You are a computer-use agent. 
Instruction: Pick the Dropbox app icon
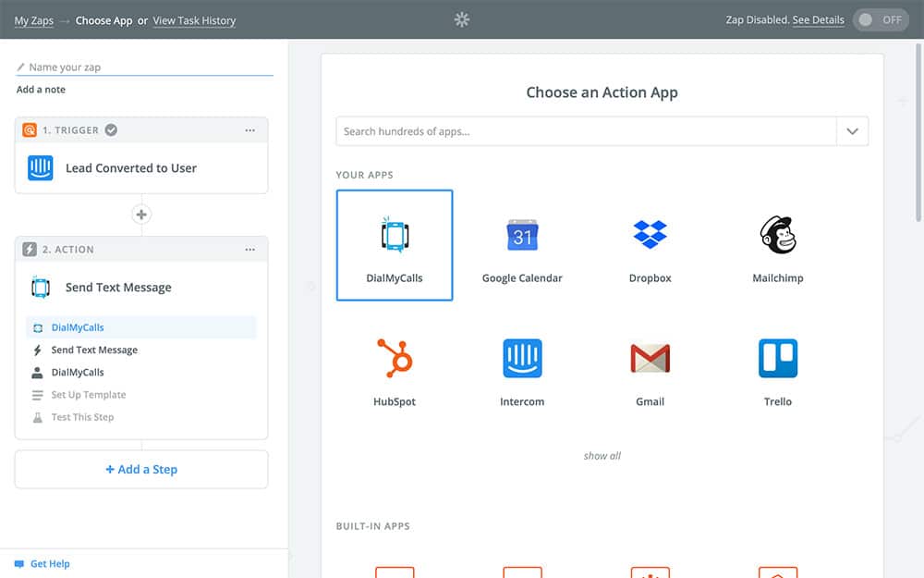650,235
